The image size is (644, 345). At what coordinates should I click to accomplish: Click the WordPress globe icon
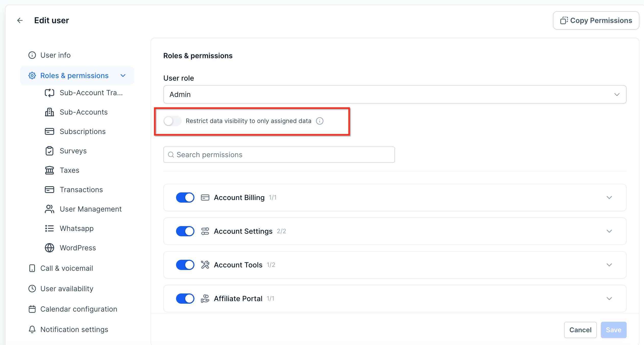[x=49, y=248]
